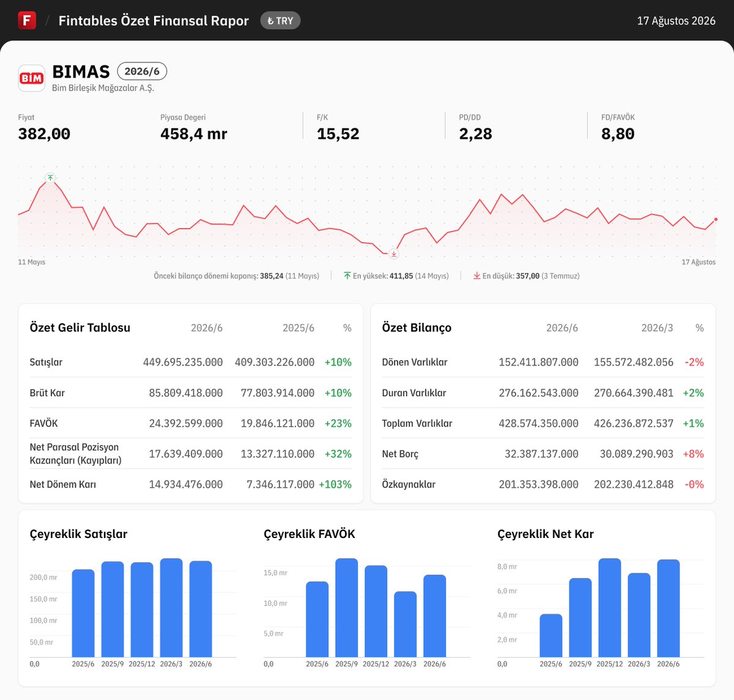Click the En düşük value 357,00

tap(528, 276)
